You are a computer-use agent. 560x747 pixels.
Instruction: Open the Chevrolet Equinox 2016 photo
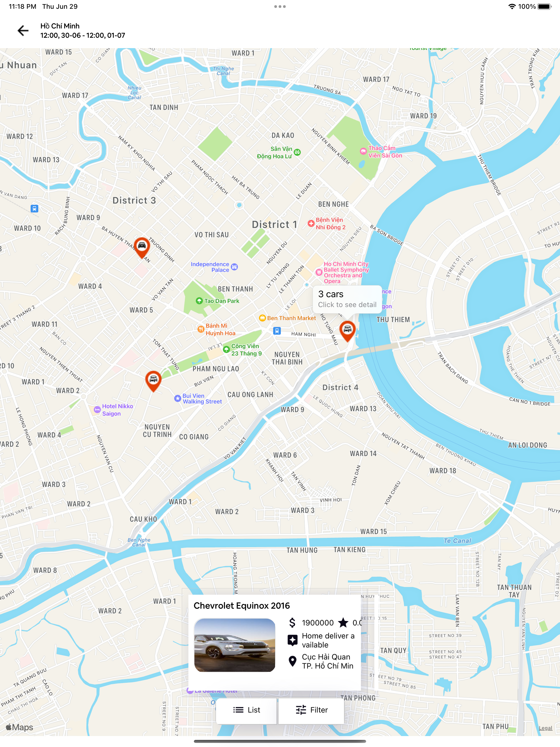235,645
